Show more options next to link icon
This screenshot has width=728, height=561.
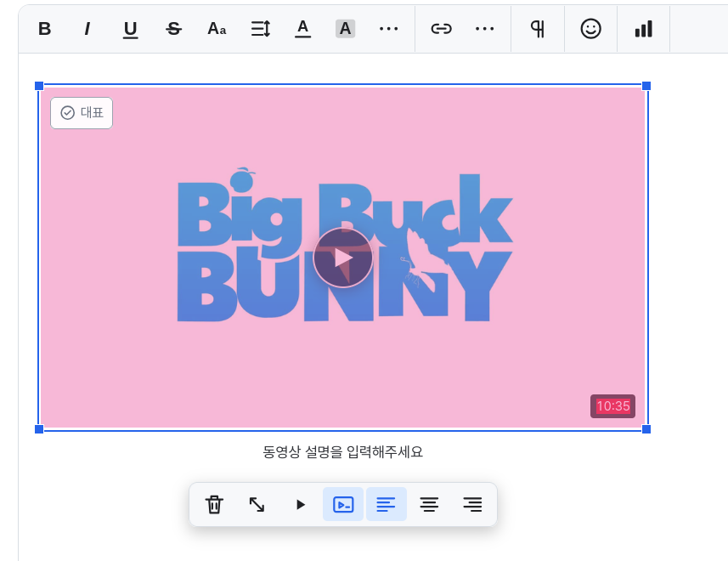click(485, 29)
